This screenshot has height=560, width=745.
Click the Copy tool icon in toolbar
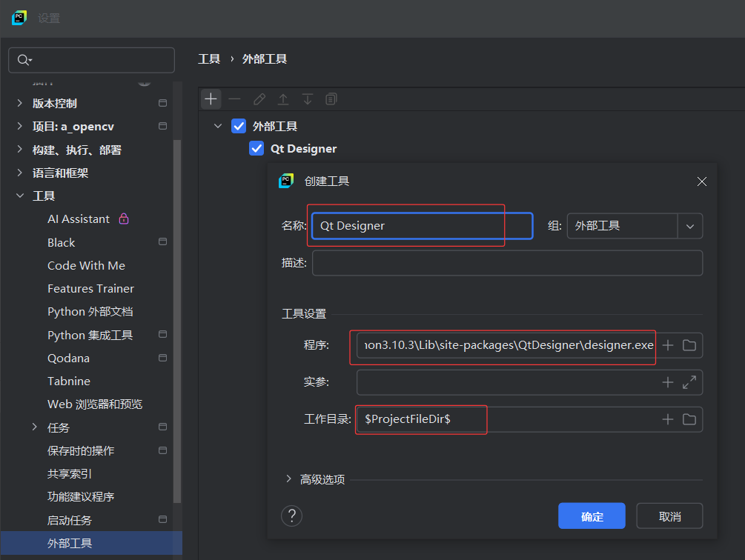point(331,99)
